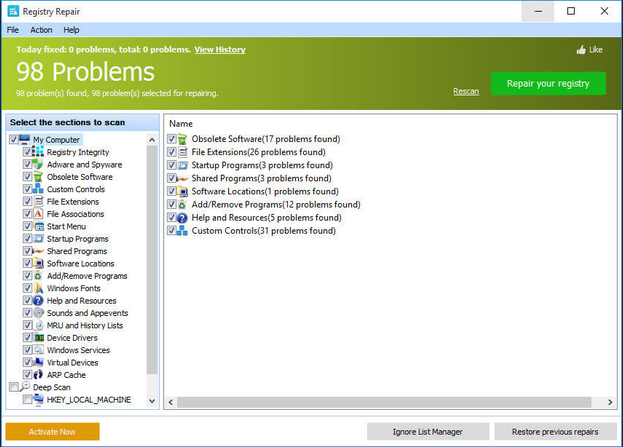
Task: Click the Registry Repair app icon in title bar
Action: 13,11
